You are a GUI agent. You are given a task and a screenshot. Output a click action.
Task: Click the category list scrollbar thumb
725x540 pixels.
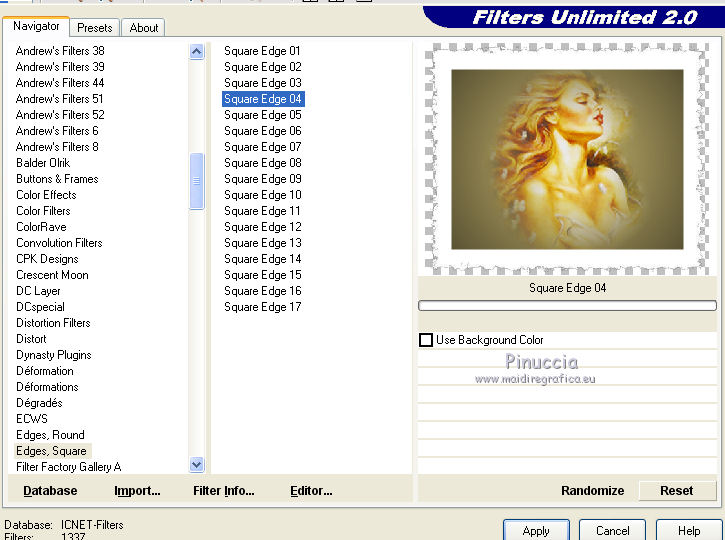(197, 181)
